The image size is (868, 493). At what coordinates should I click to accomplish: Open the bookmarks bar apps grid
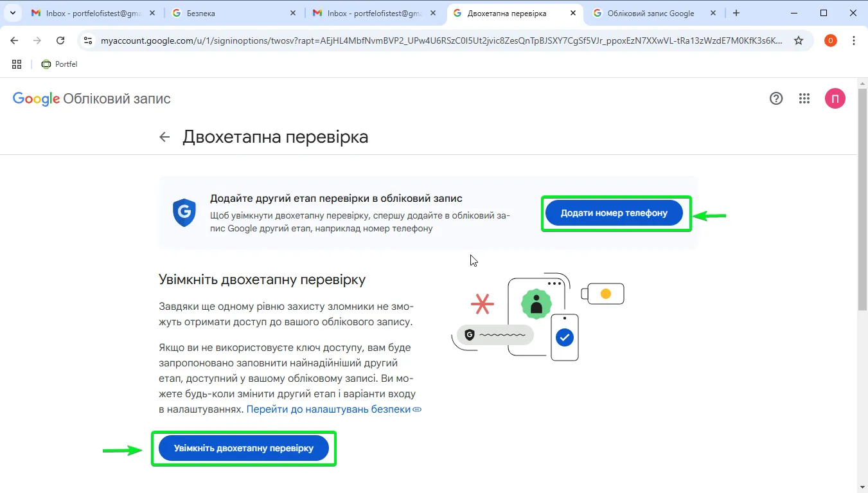tap(17, 64)
